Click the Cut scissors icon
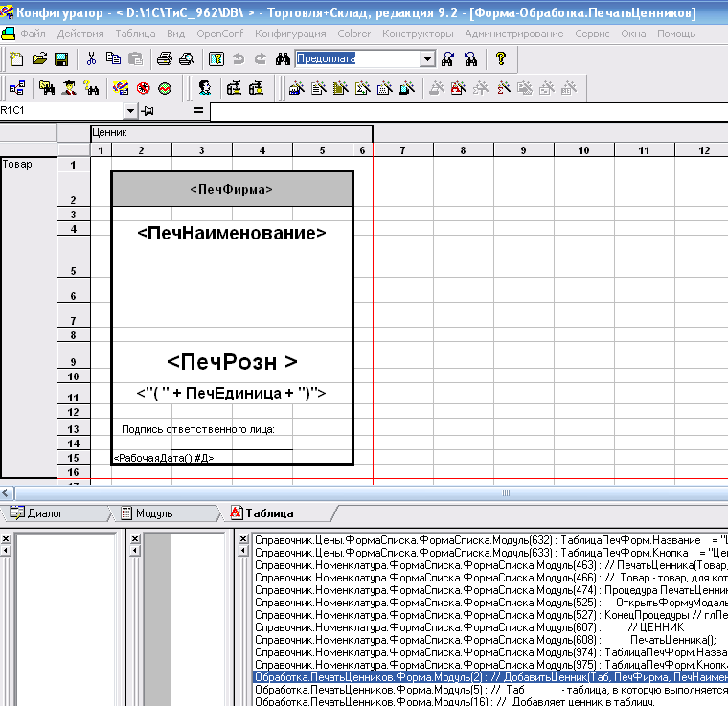 tap(92, 59)
